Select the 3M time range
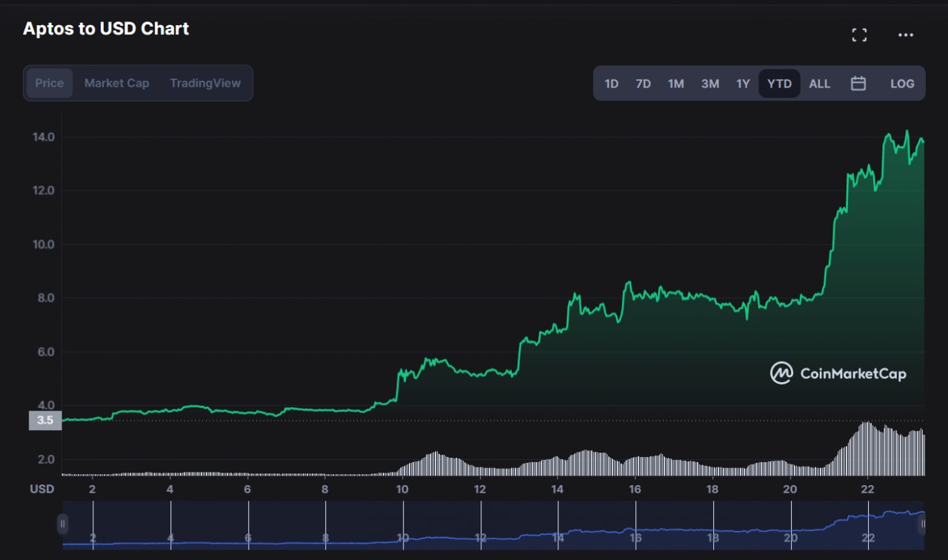This screenshot has height=560, width=948. click(x=710, y=84)
